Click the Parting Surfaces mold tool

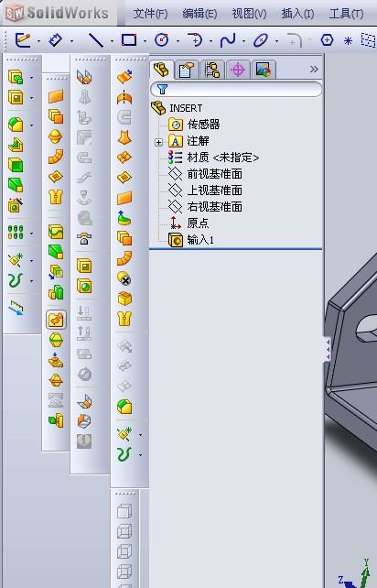(x=56, y=381)
